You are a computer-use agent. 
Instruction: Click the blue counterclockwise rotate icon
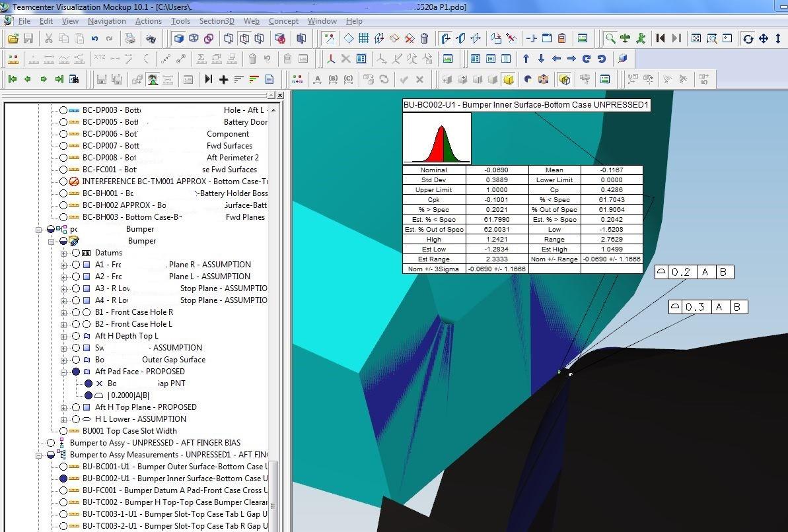[602, 59]
